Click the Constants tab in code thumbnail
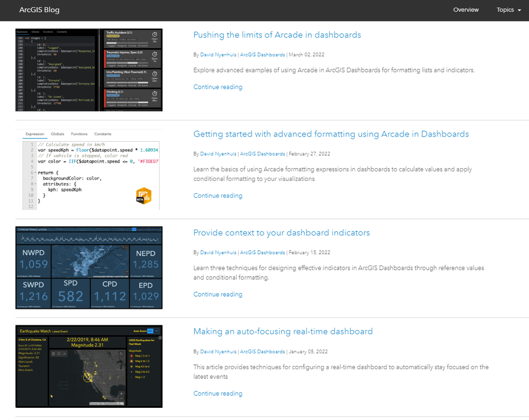This screenshot has width=529, height=420. pos(103,134)
